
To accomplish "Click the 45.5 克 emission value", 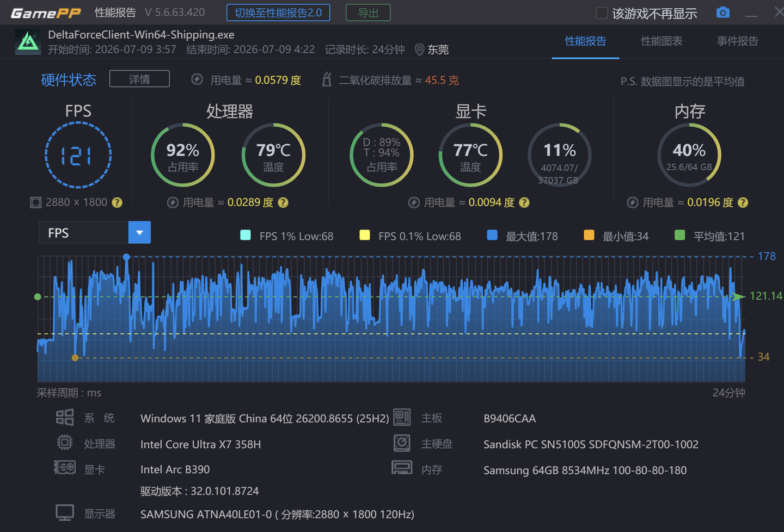I will pyautogui.click(x=442, y=80).
